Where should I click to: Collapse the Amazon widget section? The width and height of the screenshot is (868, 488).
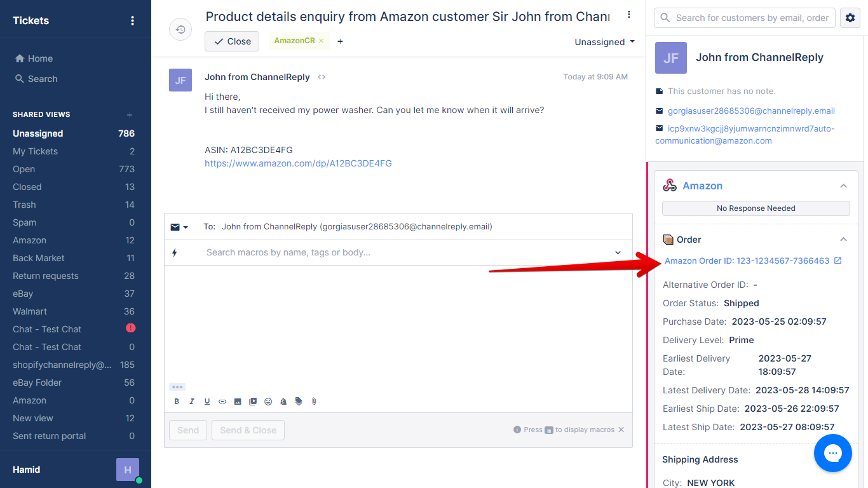(x=844, y=186)
